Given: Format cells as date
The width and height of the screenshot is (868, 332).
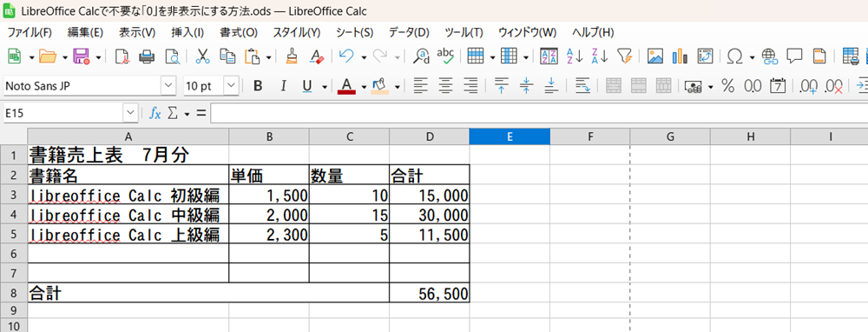Looking at the screenshot, I should point(779,86).
